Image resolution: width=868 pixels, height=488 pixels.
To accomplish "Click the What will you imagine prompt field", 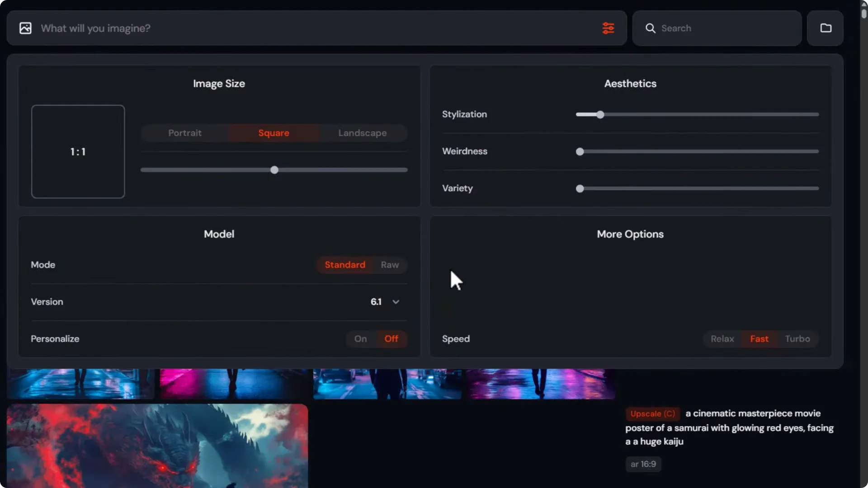I will [181, 28].
